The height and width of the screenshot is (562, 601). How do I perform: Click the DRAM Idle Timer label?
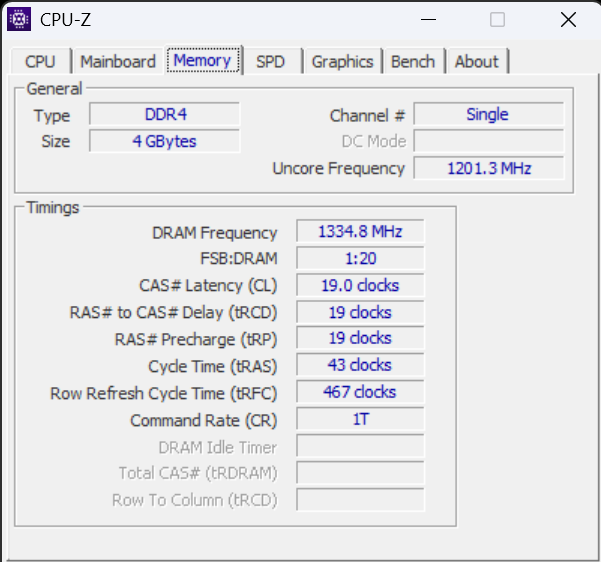pos(218,447)
